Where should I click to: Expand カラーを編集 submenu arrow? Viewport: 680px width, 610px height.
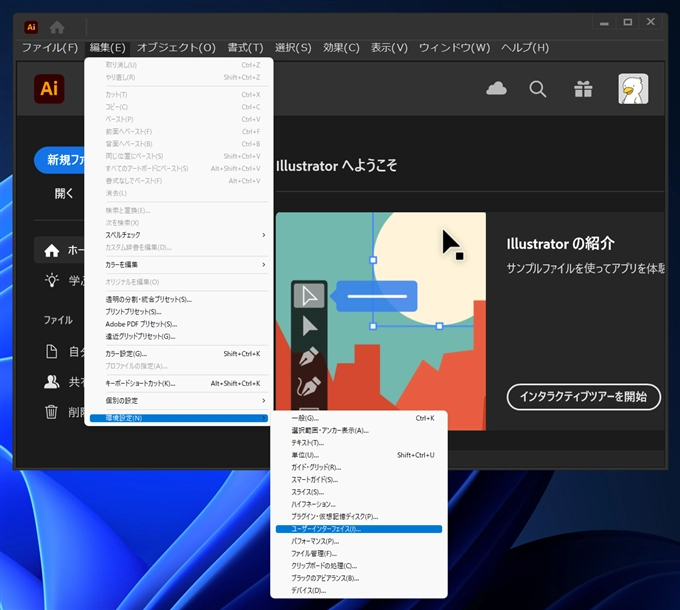(264, 264)
